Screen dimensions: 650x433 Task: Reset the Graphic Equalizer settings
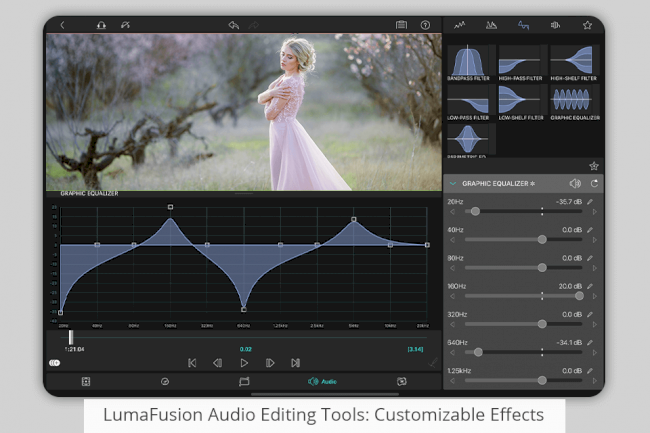tap(594, 183)
